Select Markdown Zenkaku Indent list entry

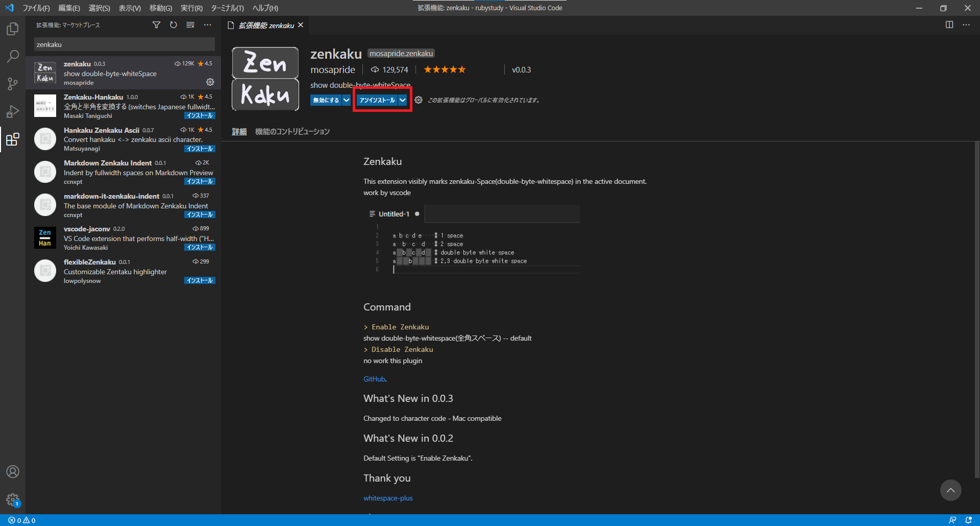123,172
